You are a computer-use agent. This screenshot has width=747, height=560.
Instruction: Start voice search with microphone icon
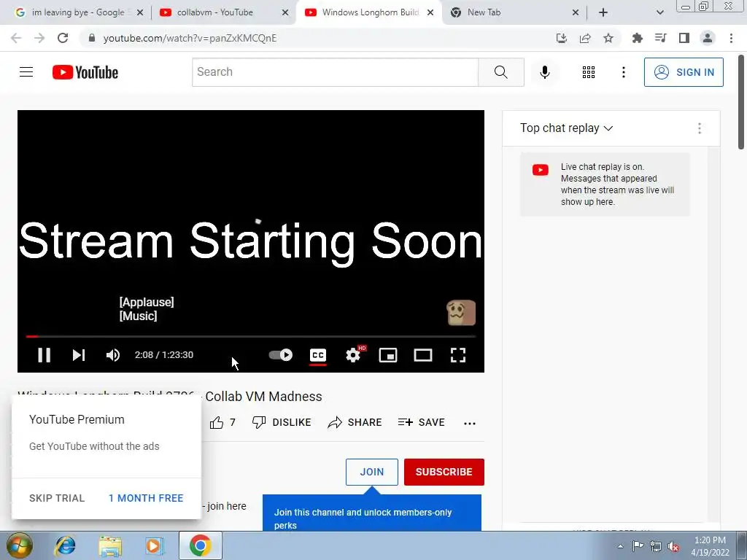point(544,72)
